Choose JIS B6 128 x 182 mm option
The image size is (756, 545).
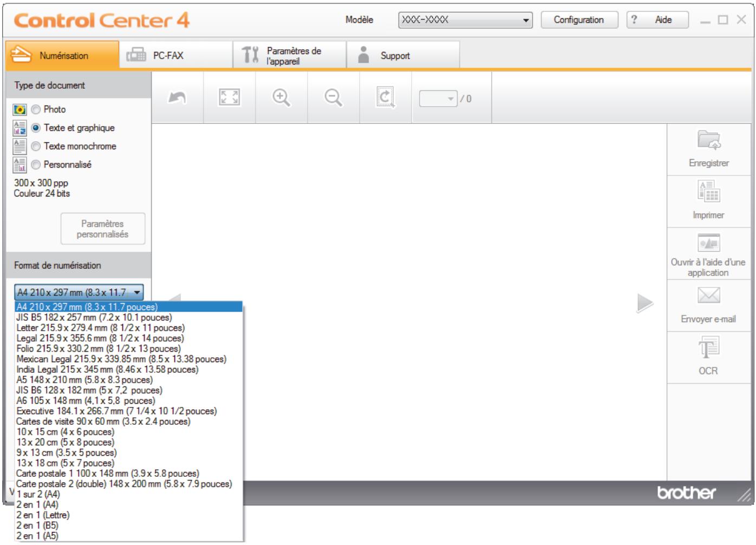[x=129, y=390]
